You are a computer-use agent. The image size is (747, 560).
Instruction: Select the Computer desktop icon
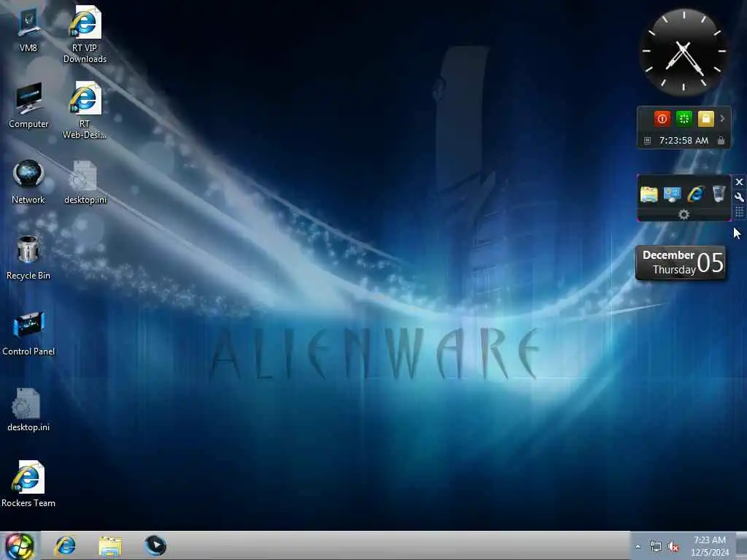coord(28,105)
